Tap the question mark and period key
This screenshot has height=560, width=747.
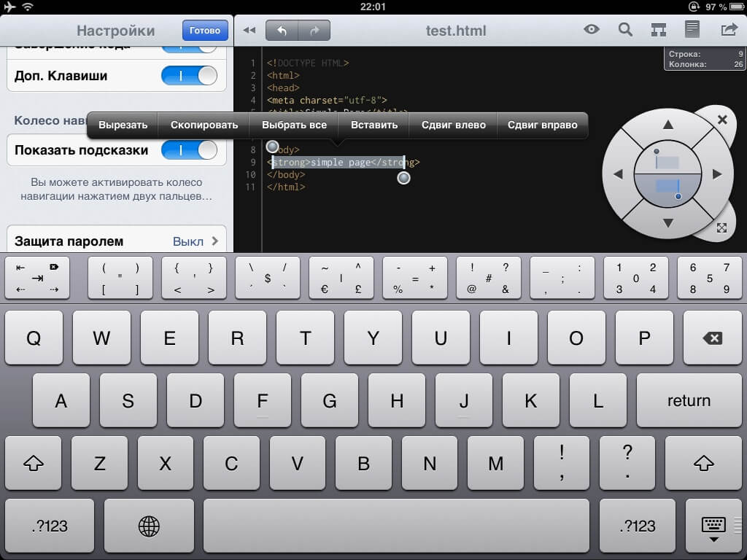click(627, 463)
